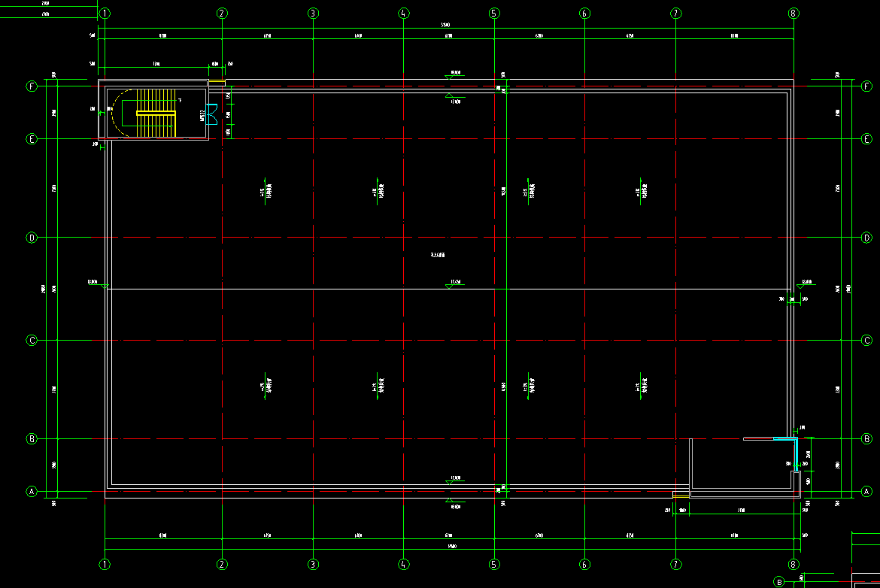Click axis bubble C on right side
The height and width of the screenshot is (588, 880).
tap(866, 340)
